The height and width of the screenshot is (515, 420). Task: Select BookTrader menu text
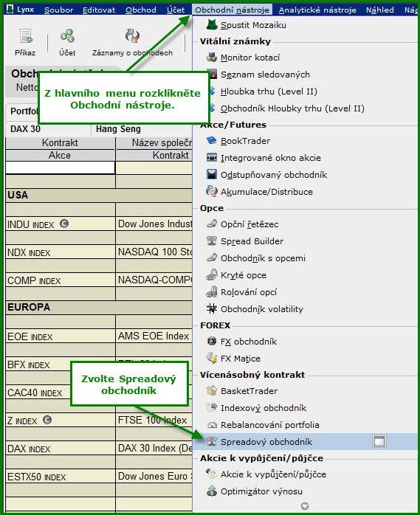coord(246,141)
